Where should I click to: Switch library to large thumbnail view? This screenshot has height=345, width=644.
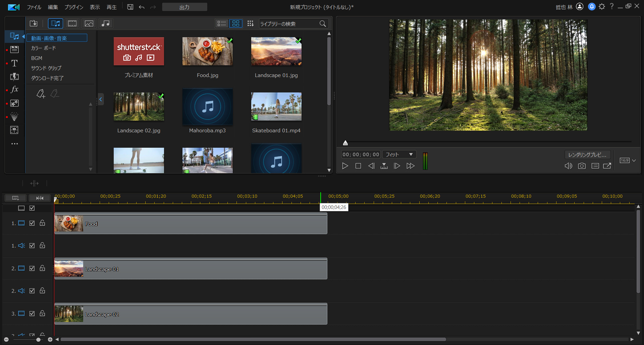[x=236, y=23]
